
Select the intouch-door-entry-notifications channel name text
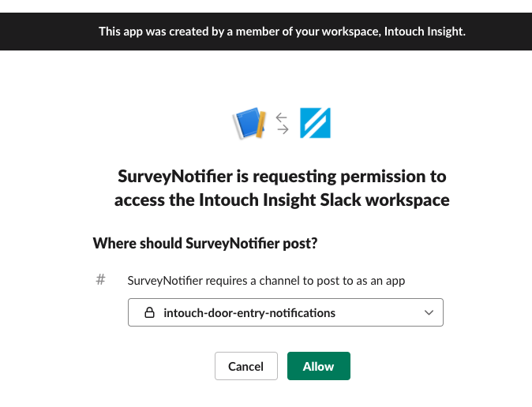tap(249, 313)
